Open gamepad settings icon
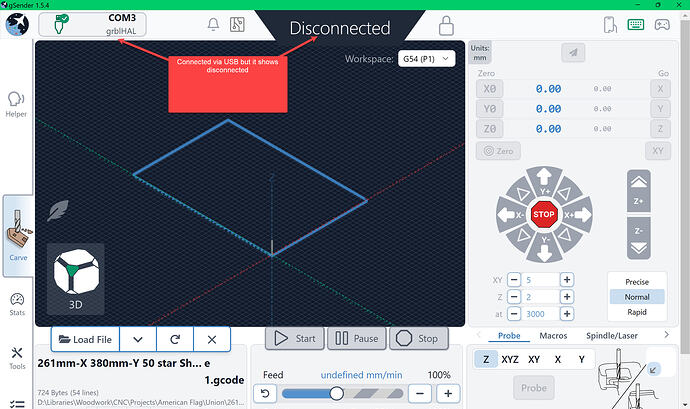Viewport: 690px width, 409px height. click(x=663, y=25)
